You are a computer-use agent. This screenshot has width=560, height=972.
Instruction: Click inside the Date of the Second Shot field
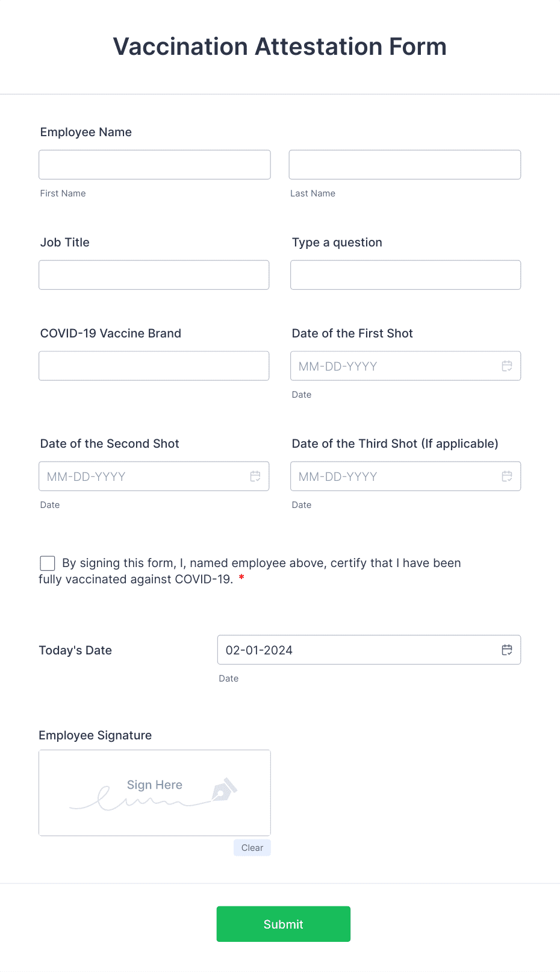[138, 476]
